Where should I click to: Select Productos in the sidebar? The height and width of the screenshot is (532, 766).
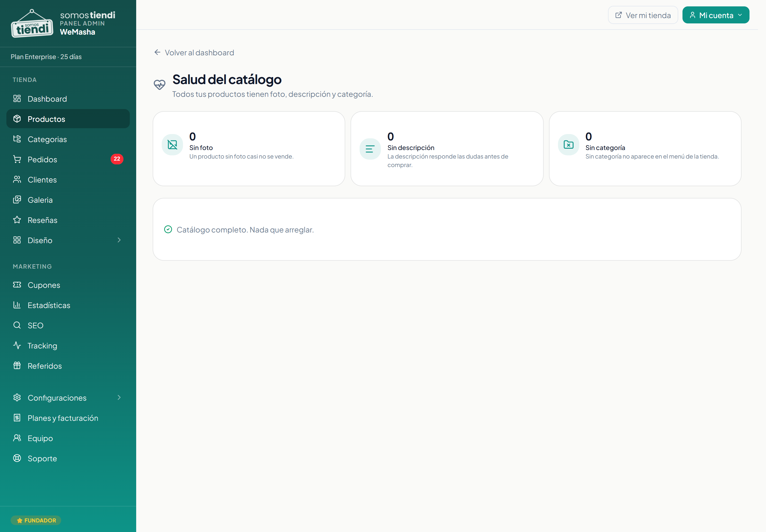tap(68, 119)
